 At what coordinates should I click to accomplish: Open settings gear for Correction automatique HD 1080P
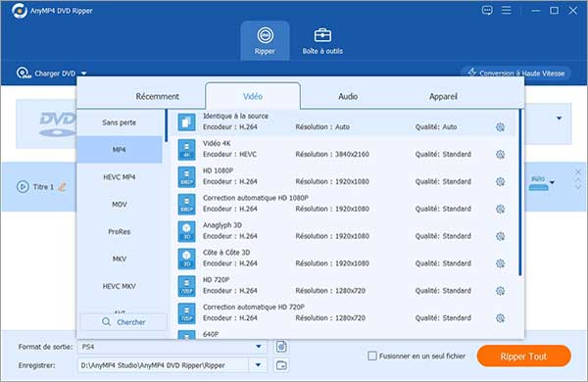500,210
